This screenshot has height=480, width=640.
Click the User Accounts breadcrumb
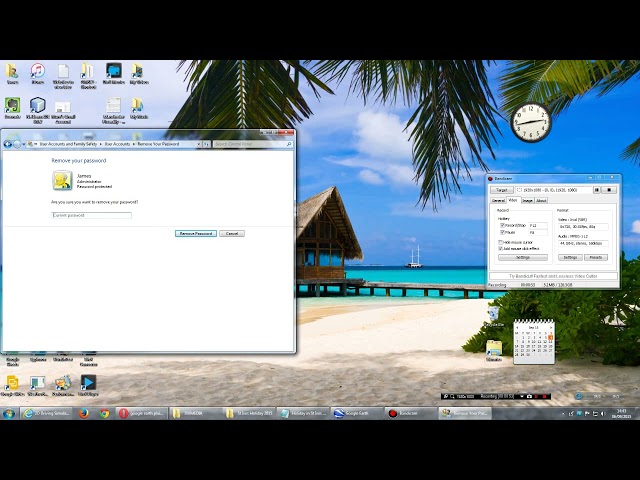[117, 144]
